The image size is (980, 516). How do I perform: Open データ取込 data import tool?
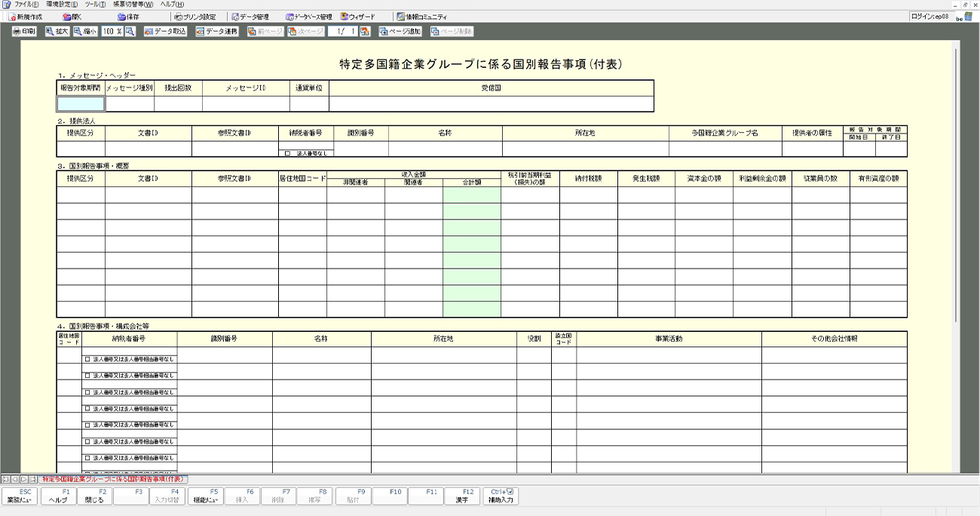tap(164, 32)
